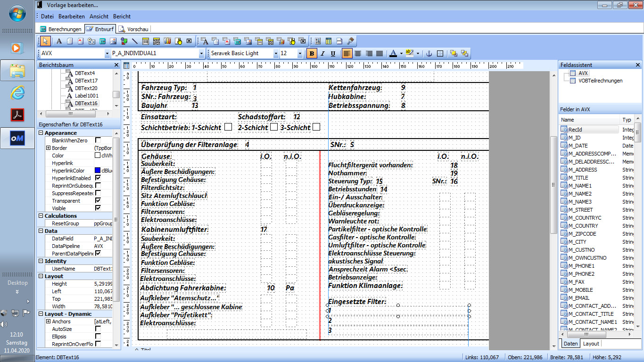
Task: Select the Image component tool
Action: (113, 41)
